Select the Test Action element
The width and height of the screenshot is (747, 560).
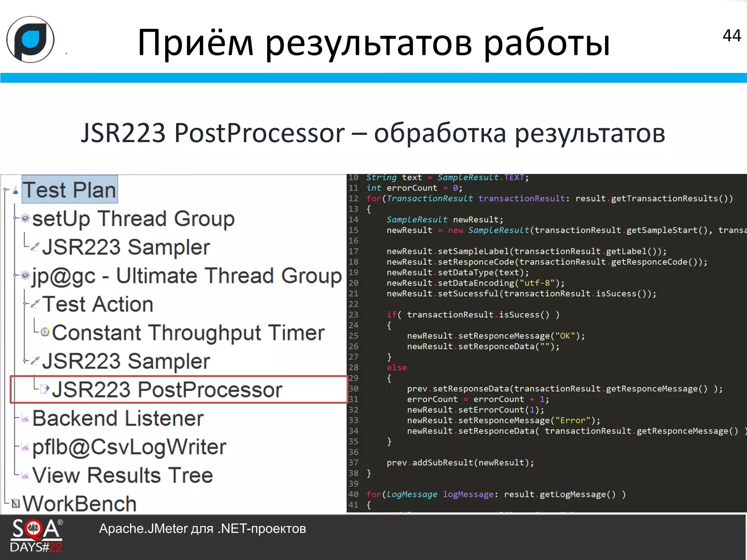tap(97, 304)
